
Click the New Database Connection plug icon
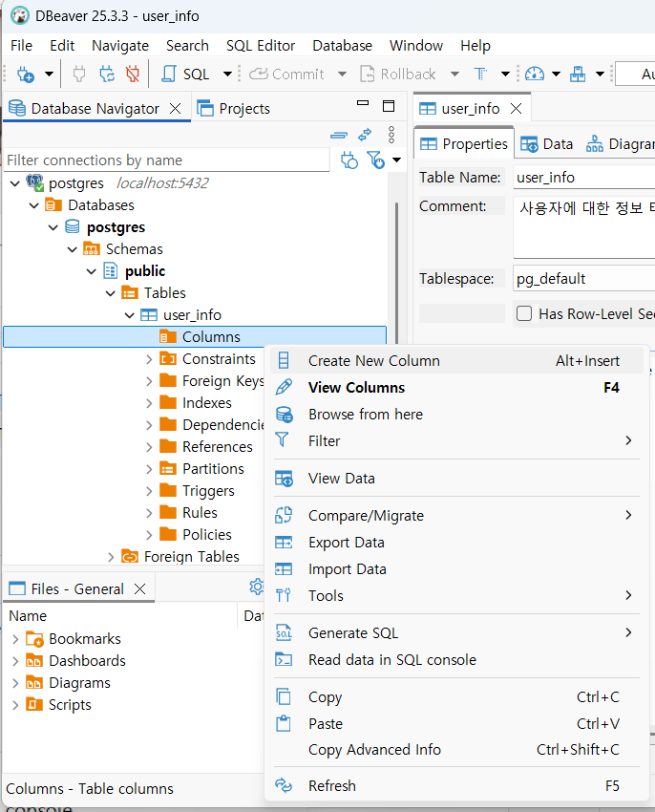point(26,75)
